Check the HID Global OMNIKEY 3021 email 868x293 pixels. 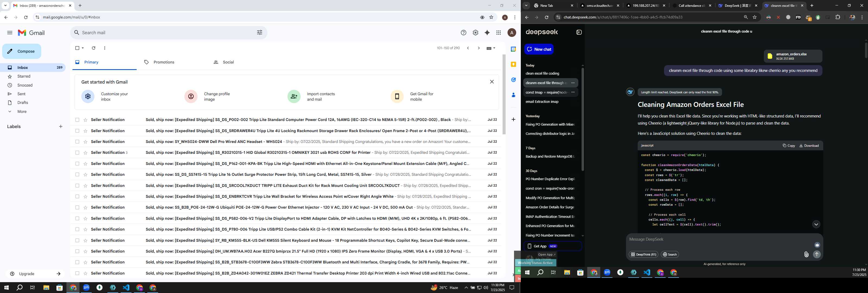[x=77, y=153]
